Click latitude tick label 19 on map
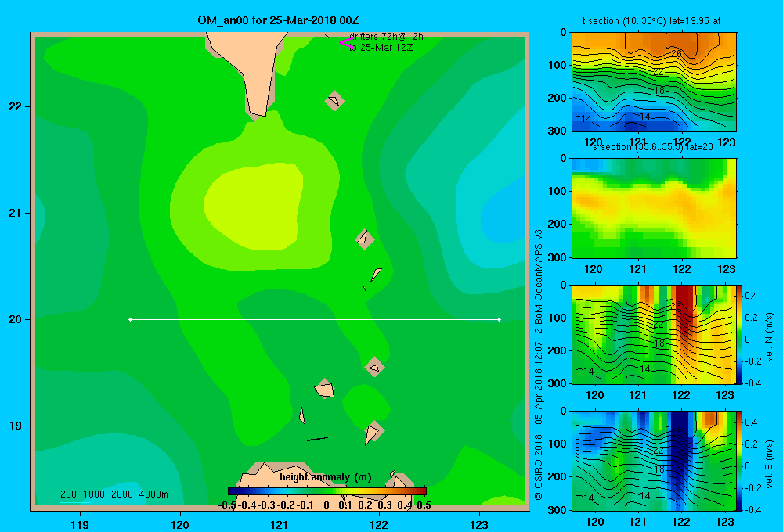The width and height of the screenshot is (783, 532). (x=16, y=426)
